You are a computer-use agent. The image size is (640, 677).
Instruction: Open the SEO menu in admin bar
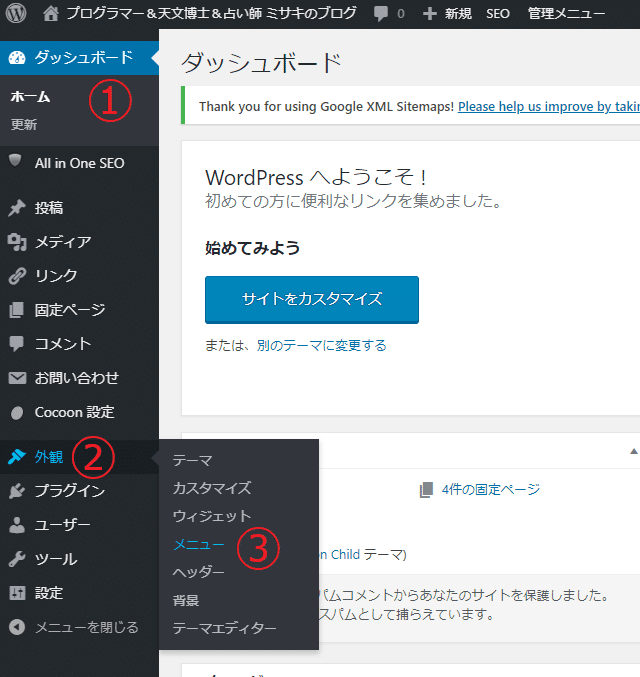click(x=497, y=14)
